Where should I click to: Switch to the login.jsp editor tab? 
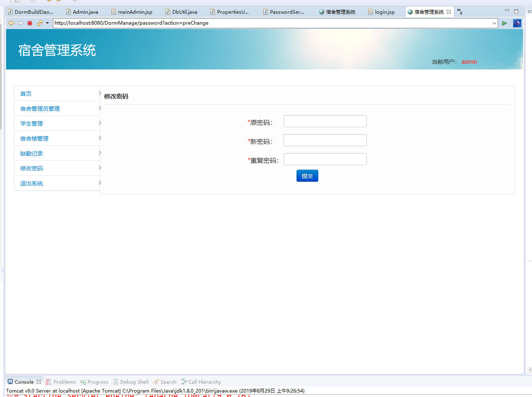(384, 12)
